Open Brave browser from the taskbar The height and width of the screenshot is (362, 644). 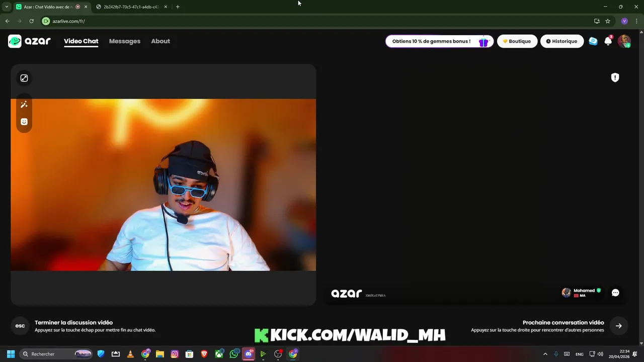[204, 354]
